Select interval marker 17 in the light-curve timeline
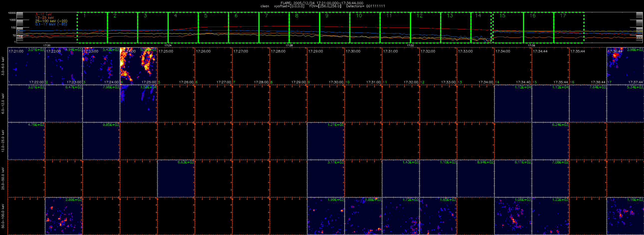This screenshot has width=644, height=235. point(563,16)
